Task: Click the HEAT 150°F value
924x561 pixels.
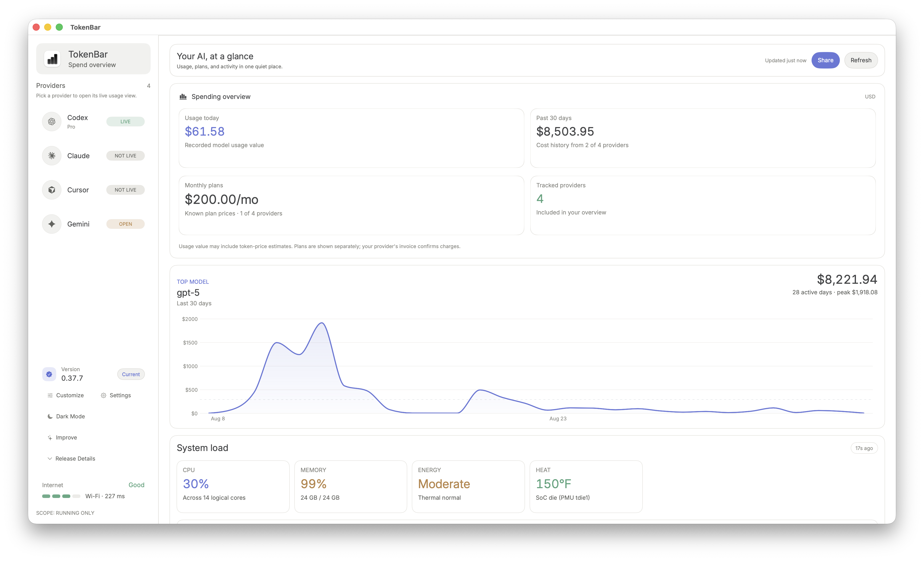Action: click(x=553, y=484)
